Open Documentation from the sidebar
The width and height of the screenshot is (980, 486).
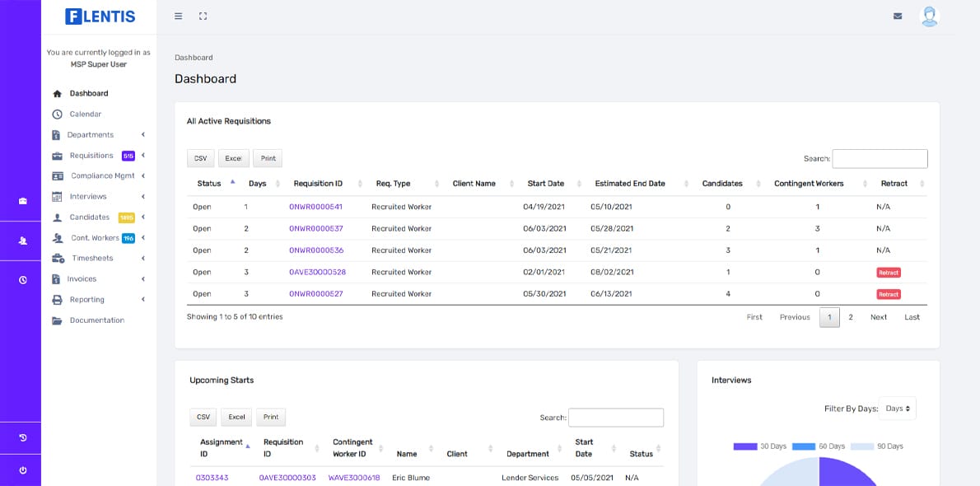[x=96, y=320]
